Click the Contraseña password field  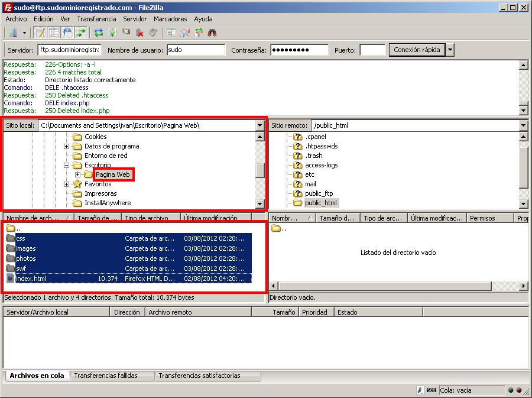coord(299,50)
